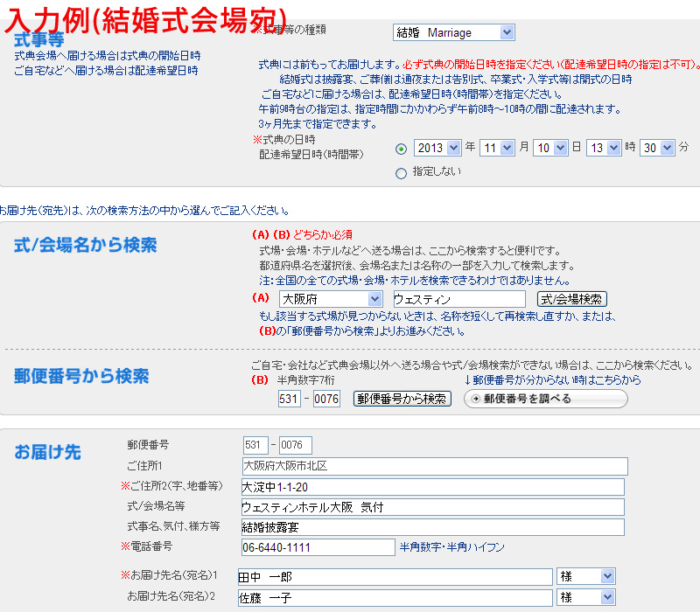Click the 郵便番号を調べる button
This screenshot has width=700, height=612.
tap(546, 399)
